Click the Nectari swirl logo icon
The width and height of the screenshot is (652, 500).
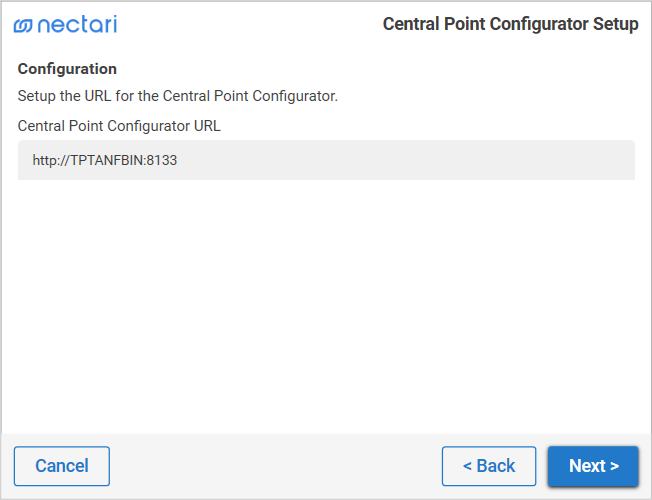click(23, 25)
